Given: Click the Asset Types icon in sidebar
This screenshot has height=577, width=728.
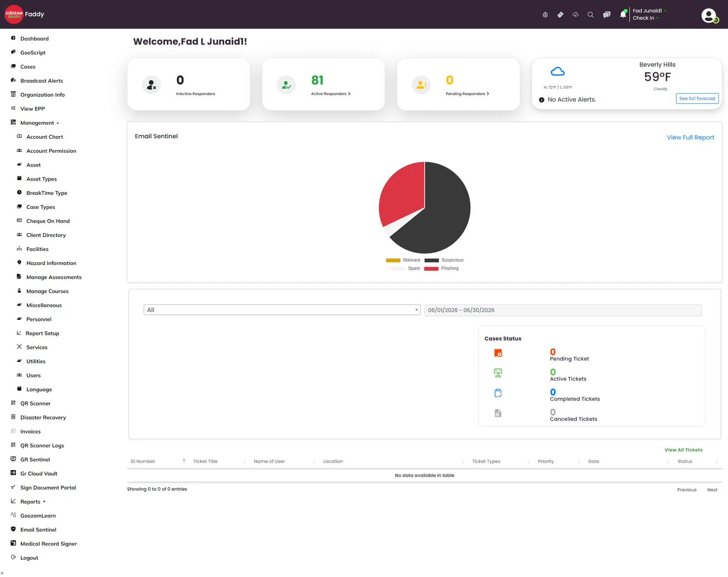Looking at the screenshot, I should click(x=19, y=178).
